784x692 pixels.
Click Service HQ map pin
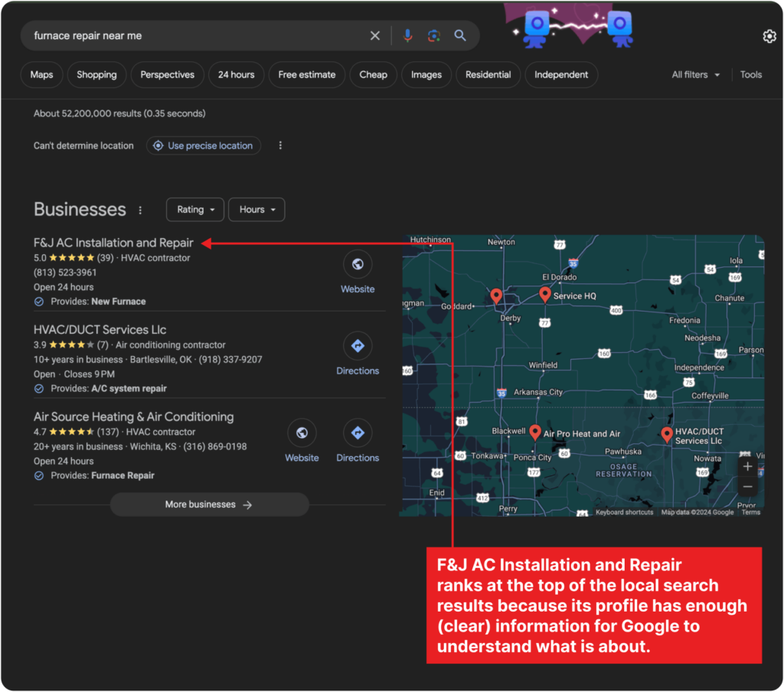tap(545, 294)
